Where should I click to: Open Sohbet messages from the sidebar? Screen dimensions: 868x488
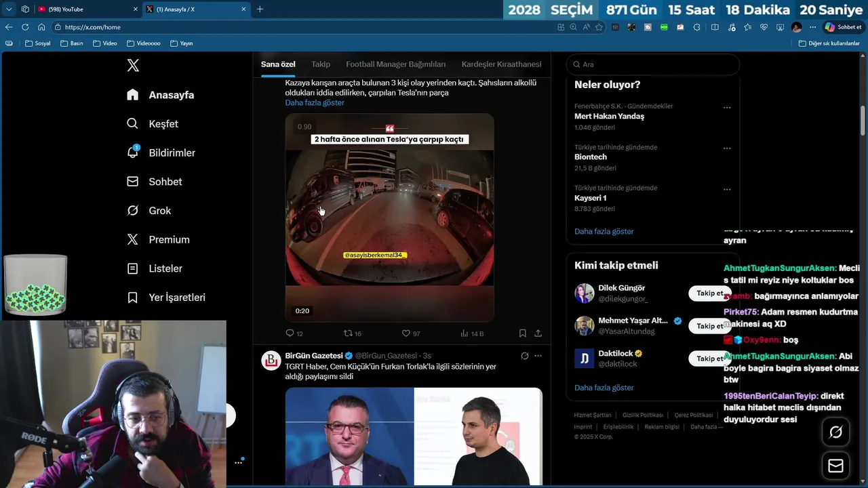click(x=155, y=182)
